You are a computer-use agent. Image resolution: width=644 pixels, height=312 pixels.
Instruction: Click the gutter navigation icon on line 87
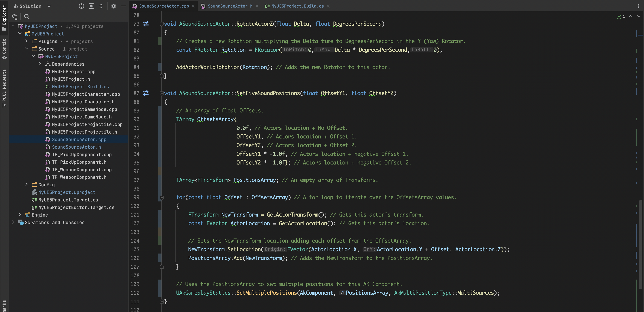(146, 93)
